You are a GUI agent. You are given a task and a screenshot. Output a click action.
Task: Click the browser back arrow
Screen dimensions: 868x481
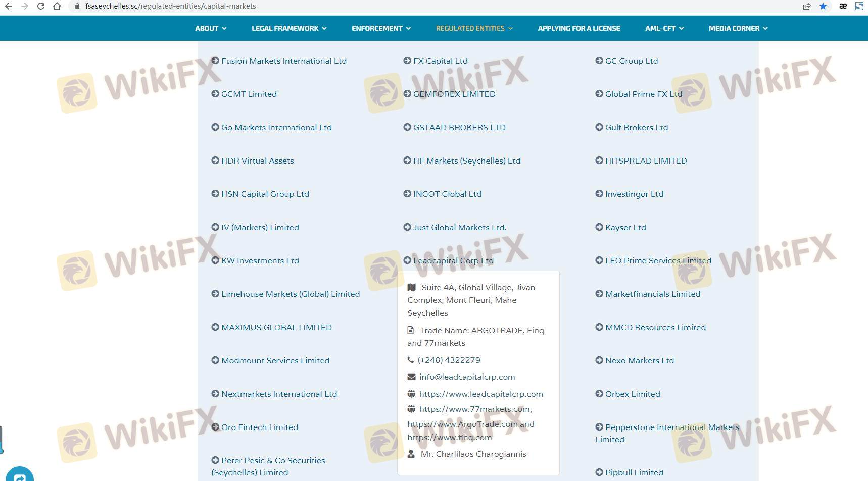click(x=9, y=6)
